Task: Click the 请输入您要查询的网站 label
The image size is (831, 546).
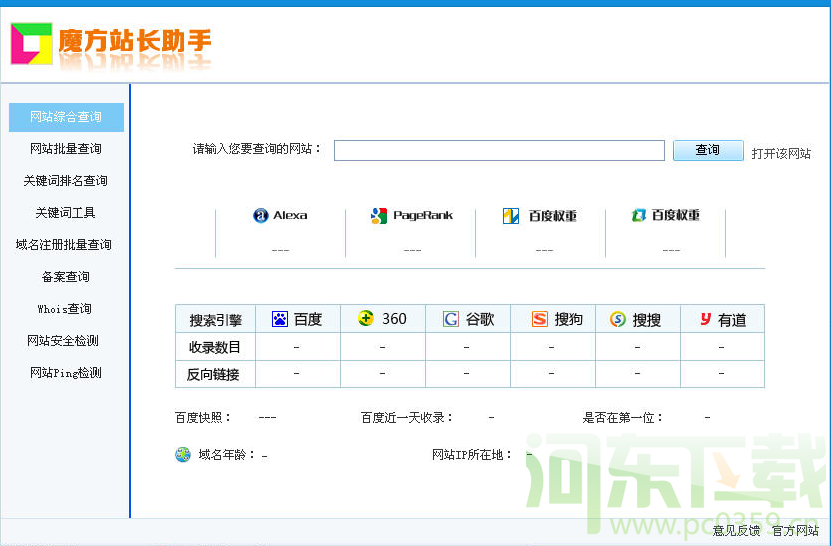Action: click(x=257, y=149)
